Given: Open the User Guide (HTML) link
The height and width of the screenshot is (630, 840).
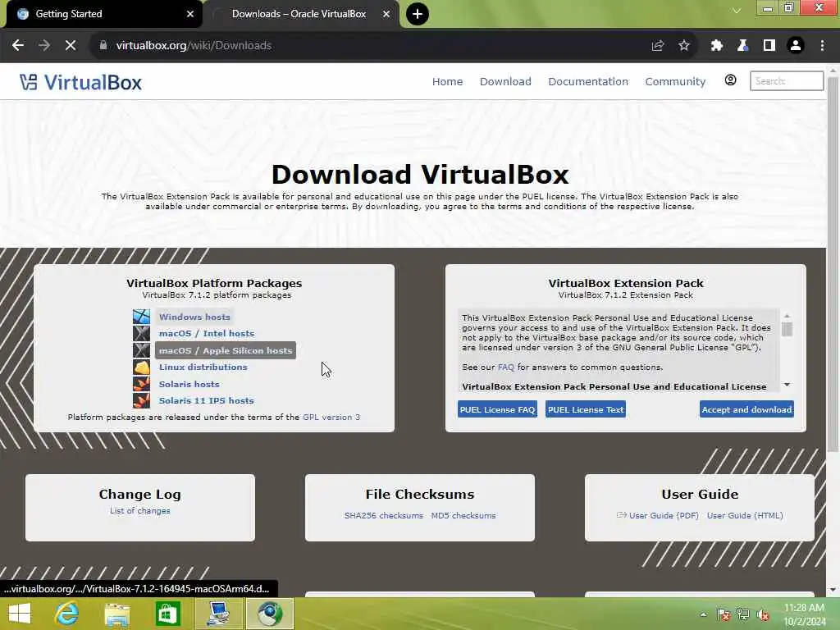Looking at the screenshot, I should [745, 516].
